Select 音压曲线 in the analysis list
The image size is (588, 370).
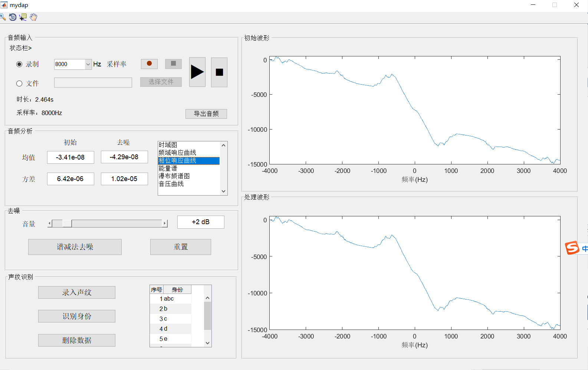(x=189, y=184)
